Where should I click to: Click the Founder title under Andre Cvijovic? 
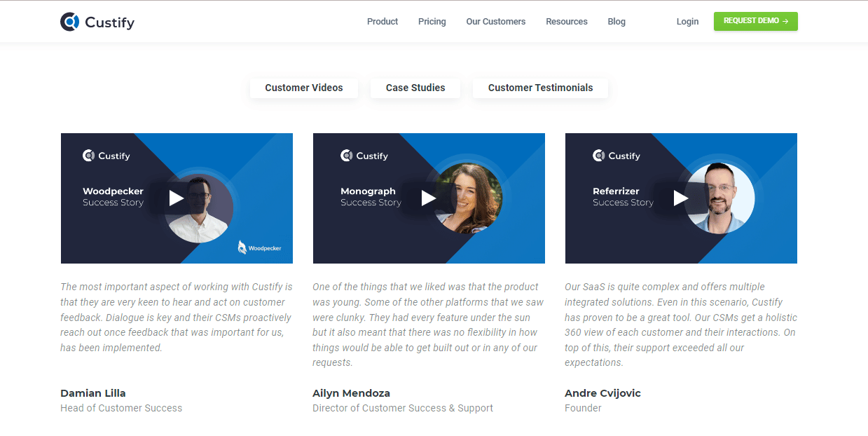coord(583,408)
